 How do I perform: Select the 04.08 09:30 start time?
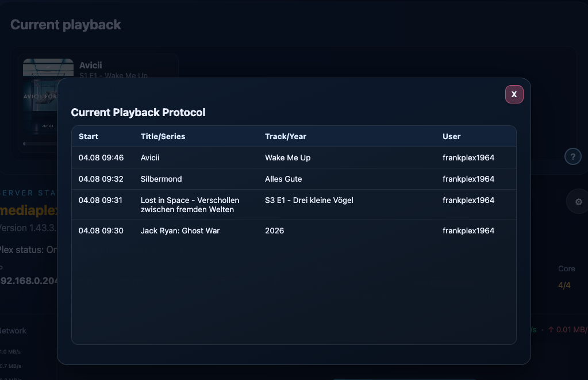pyautogui.click(x=101, y=231)
